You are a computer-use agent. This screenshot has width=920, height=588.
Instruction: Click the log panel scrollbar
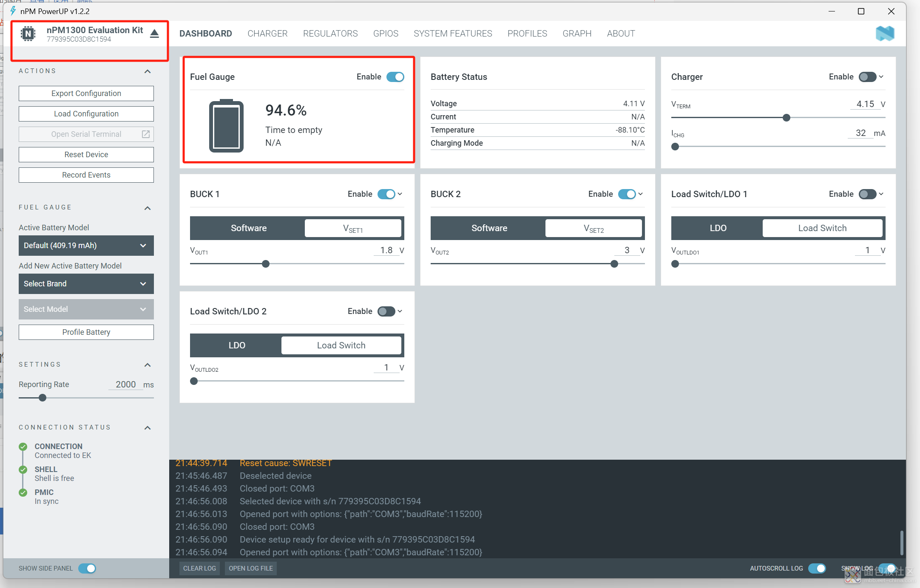coord(901,542)
